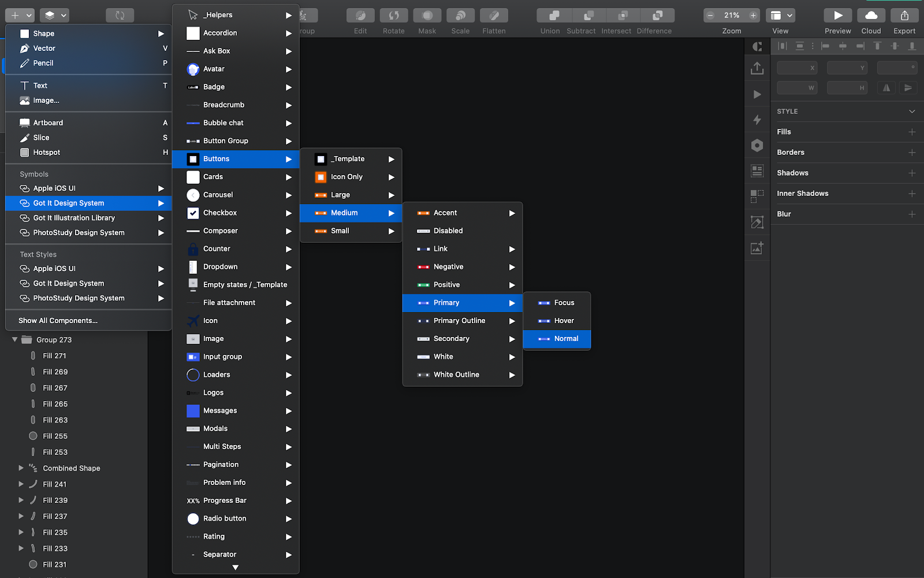Expand the Fill 241 layer
This screenshot has width=924, height=578.
(x=21, y=484)
